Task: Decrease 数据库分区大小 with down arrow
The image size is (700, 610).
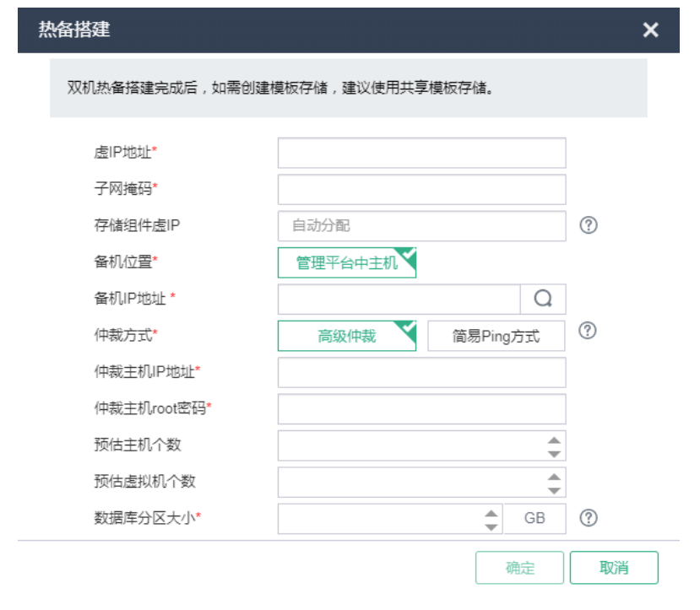Action: click(491, 527)
